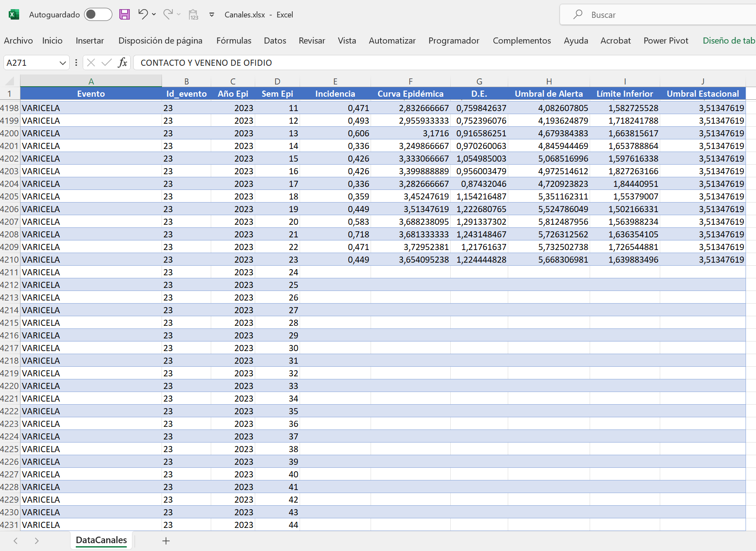Click the Insert Function fx icon
The image size is (756, 551).
click(123, 63)
